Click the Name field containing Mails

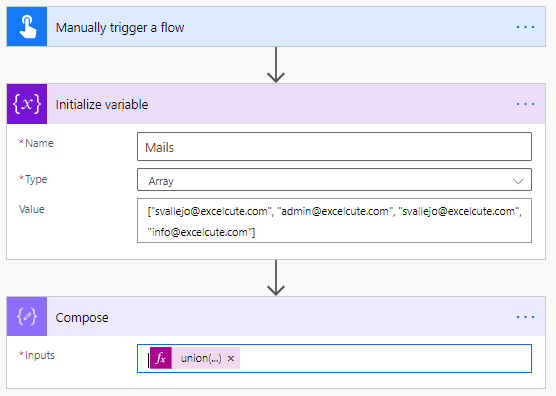[x=334, y=146]
